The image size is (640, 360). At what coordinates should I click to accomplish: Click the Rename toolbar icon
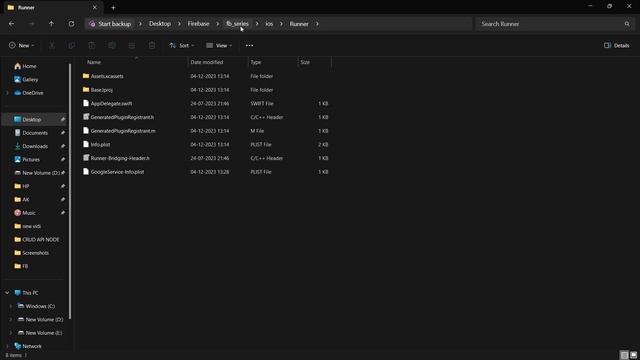pos(112,45)
